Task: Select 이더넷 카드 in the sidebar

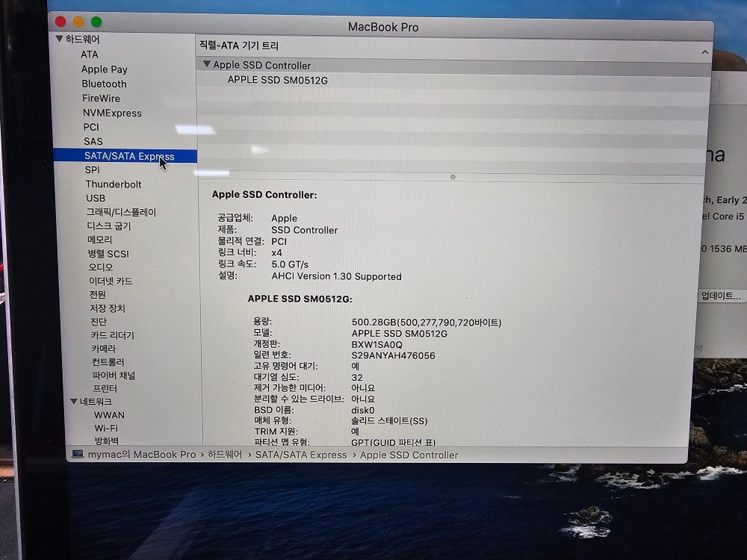Action: point(111,281)
